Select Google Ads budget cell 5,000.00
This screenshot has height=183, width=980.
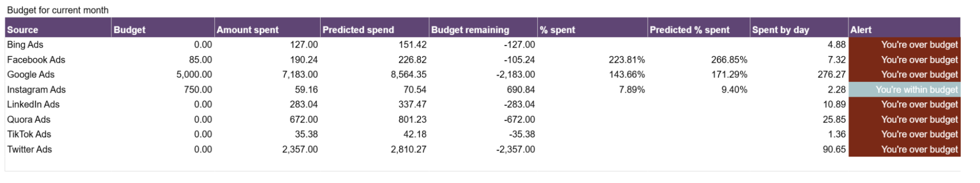(194, 75)
